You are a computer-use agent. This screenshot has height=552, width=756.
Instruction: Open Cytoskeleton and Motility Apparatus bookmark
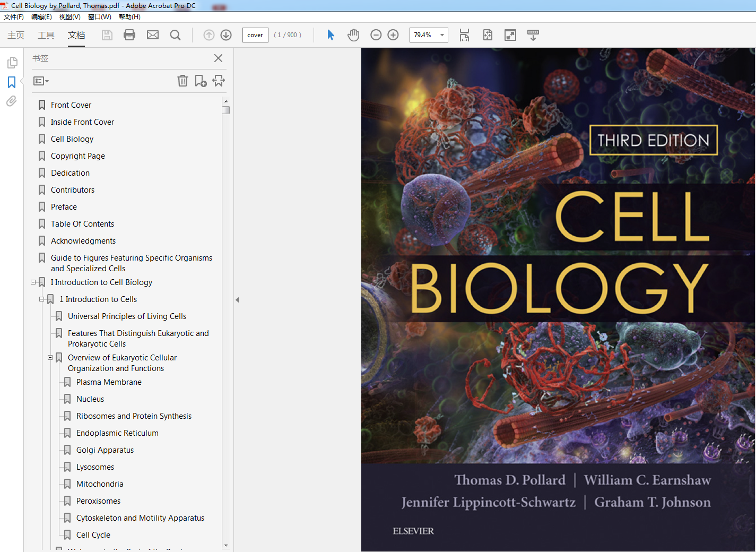click(140, 518)
